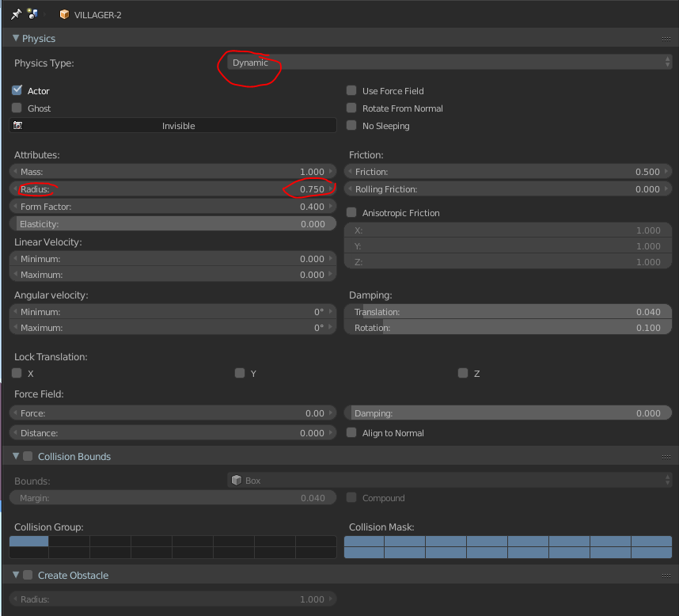679x616 pixels.
Task: Grab the Create Obstacle panel grip handle
Action: (666, 576)
